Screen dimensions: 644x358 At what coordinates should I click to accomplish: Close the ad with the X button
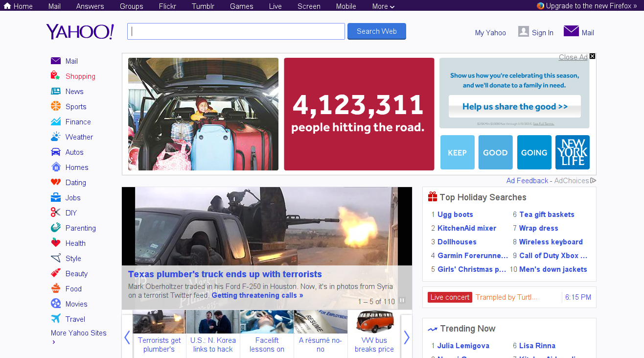click(592, 56)
